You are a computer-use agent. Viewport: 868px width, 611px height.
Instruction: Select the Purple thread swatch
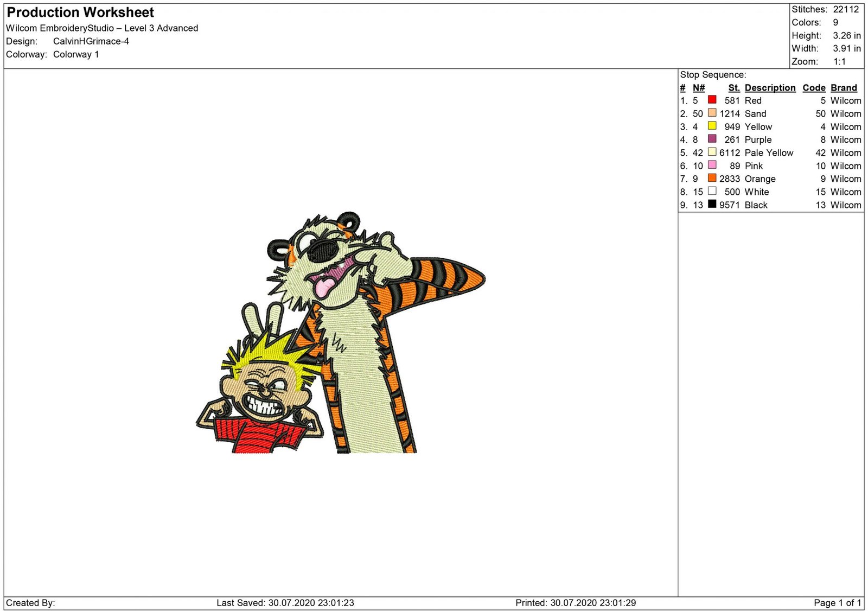coord(712,139)
